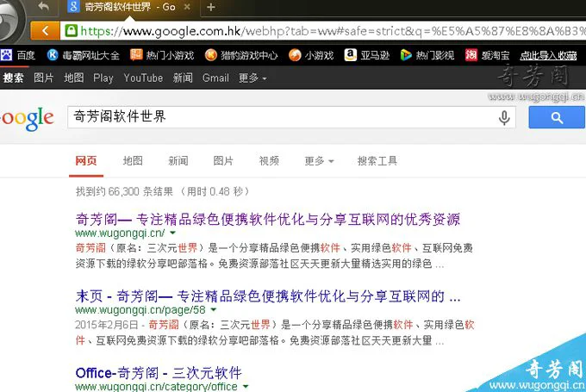The width and height of the screenshot is (586, 392).
Task: Select 新闻 in the Google top bar
Action: tap(183, 78)
